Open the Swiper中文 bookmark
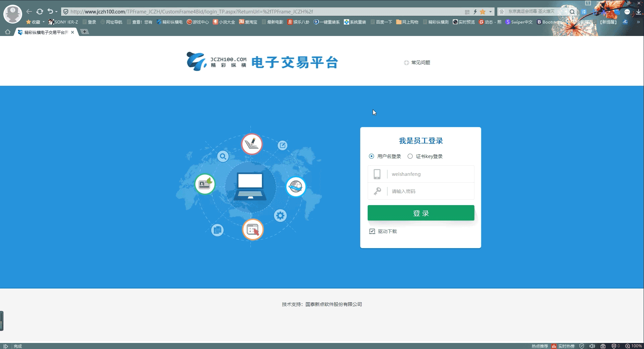Image resolution: width=644 pixels, height=349 pixels. coord(519,22)
